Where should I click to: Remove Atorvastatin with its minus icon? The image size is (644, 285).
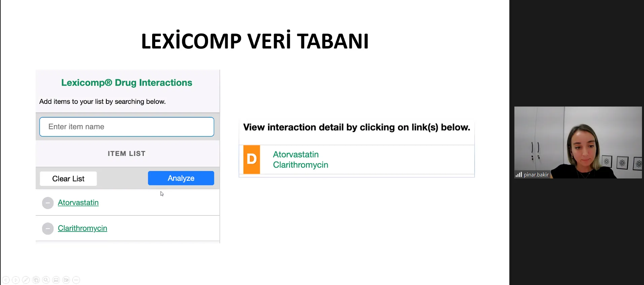click(x=48, y=203)
